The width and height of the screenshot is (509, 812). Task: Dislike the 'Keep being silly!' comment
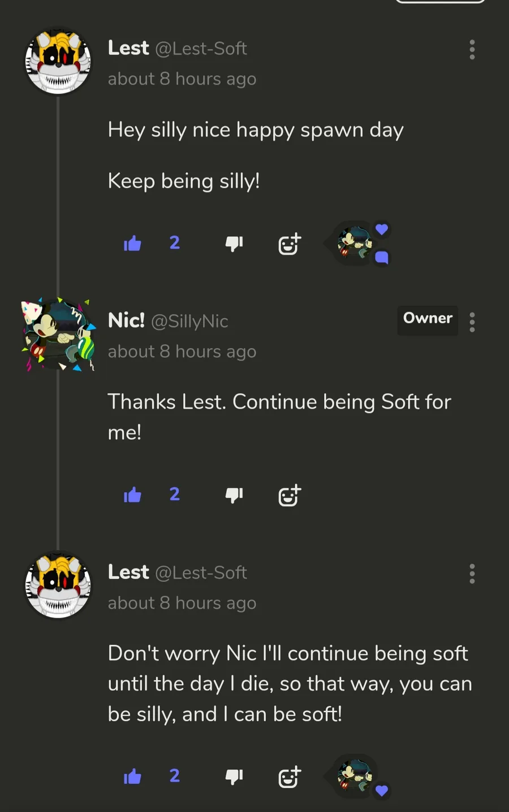(234, 244)
